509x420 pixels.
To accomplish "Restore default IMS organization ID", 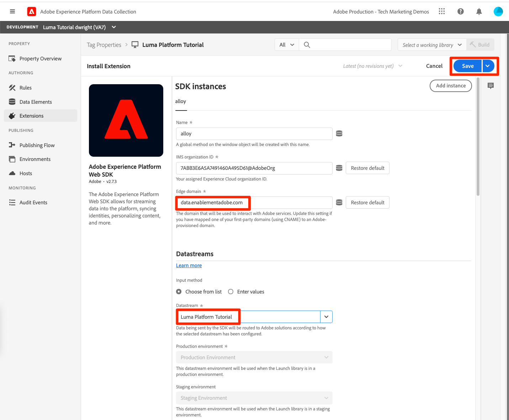I will [367, 168].
